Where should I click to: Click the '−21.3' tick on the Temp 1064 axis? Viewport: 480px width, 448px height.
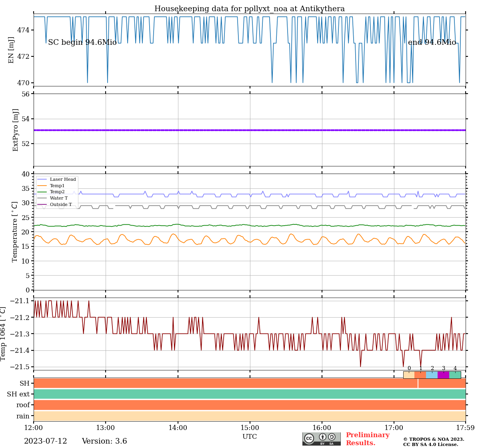click(20, 334)
